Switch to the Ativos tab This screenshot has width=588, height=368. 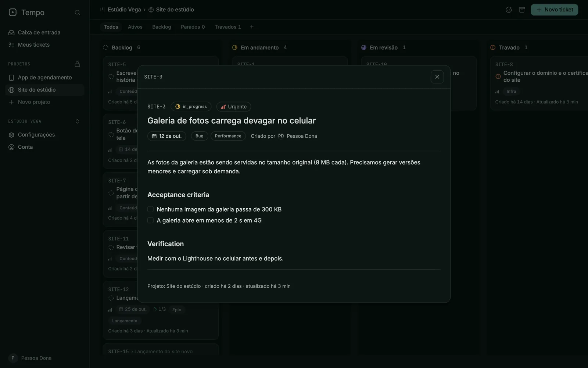(x=135, y=27)
